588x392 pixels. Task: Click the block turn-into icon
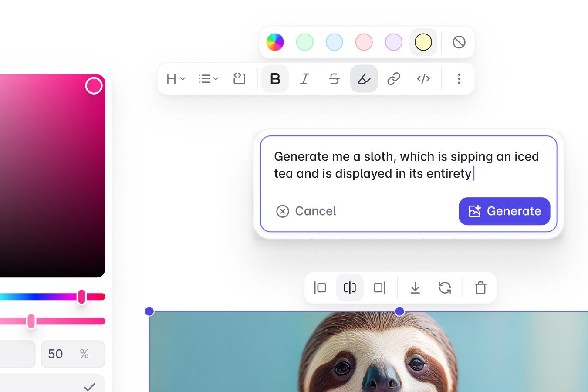(239, 79)
